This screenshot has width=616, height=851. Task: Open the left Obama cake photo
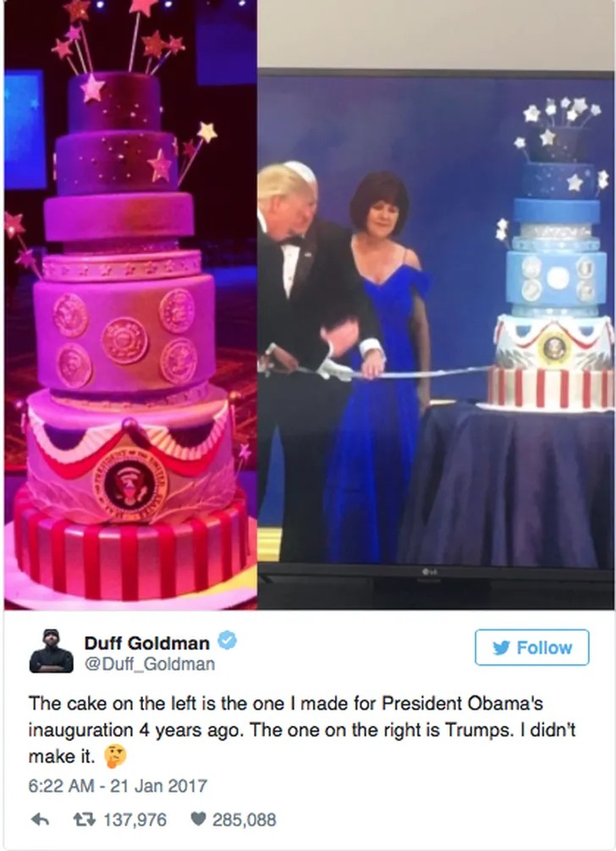[130, 305]
